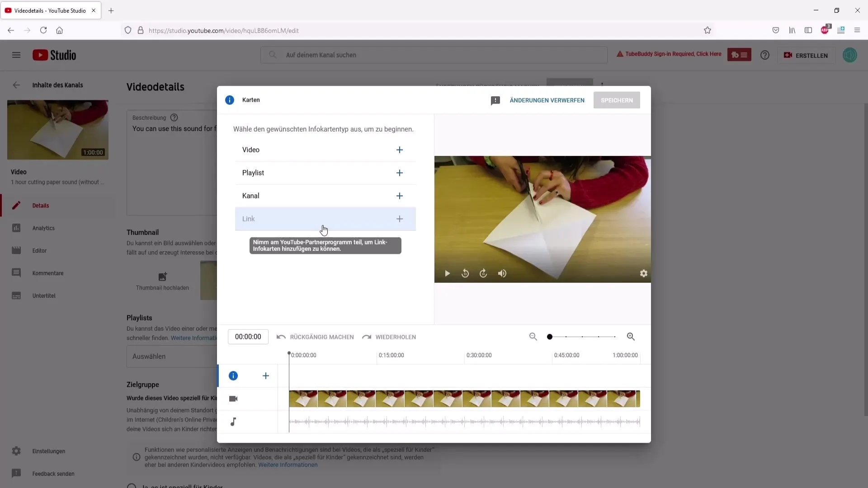This screenshot has width=868, height=488.
Task: Open the Firefox application menu
Action: click(857, 30)
